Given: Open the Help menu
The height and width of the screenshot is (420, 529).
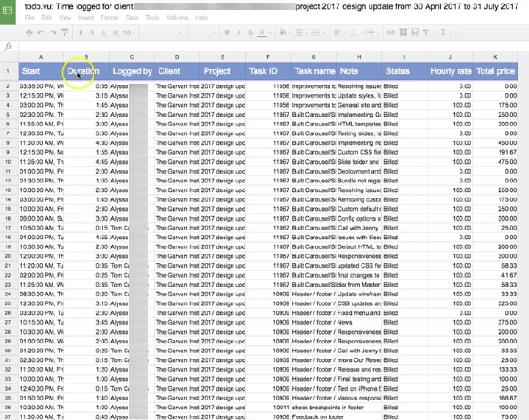Looking at the screenshot, I should pos(201,18).
